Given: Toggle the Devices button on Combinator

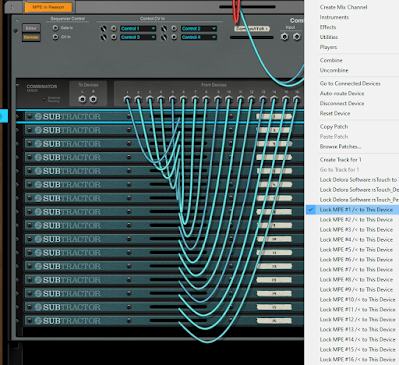Looking at the screenshot, I should click(31, 37).
